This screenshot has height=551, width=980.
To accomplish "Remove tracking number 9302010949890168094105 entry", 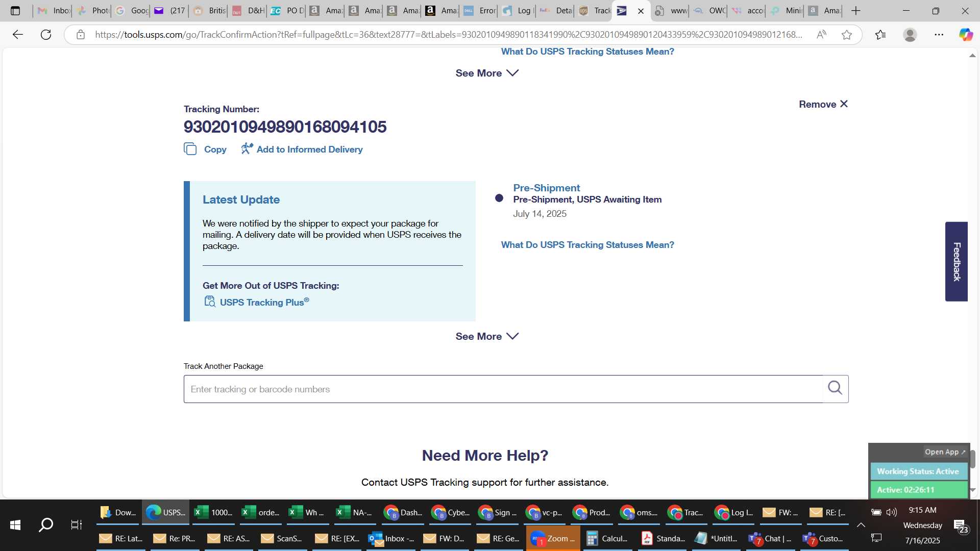I will click(823, 104).
